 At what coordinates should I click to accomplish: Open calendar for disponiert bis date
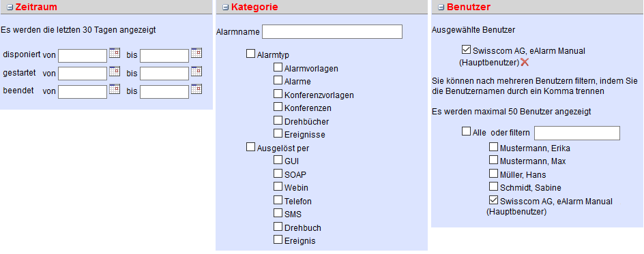tap(196, 53)
